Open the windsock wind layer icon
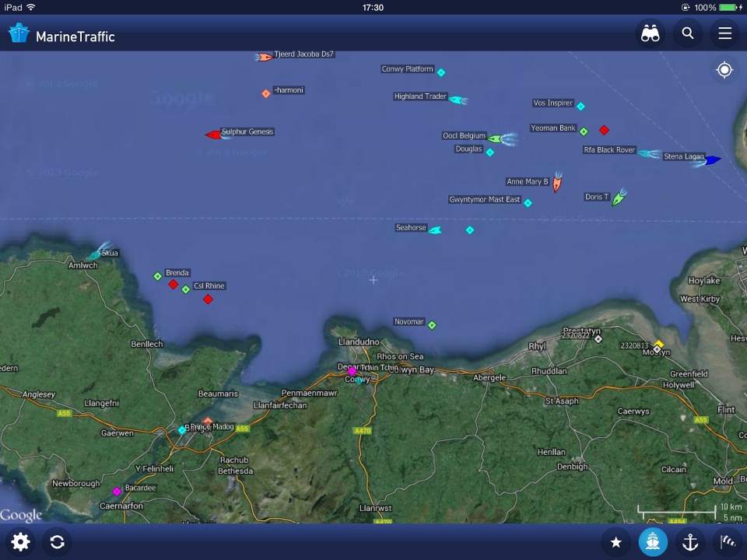The width and height of the screenshot is (747, 560). click(x=728, y=542)
